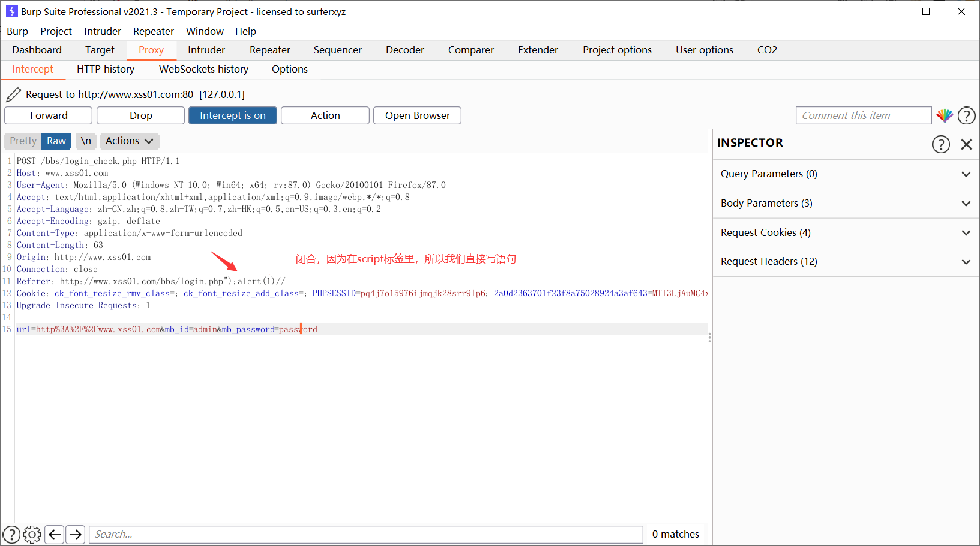Open the Actions dropdown

130,141
